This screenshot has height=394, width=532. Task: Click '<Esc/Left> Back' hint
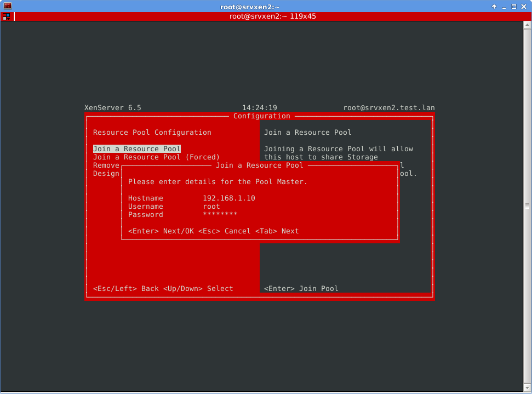pos(126,288)
